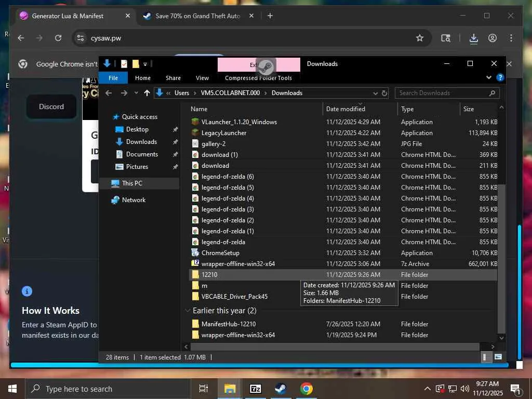Switch to details view layout
Viewport: 532px width, 399px height.
[x=486, y=357]
